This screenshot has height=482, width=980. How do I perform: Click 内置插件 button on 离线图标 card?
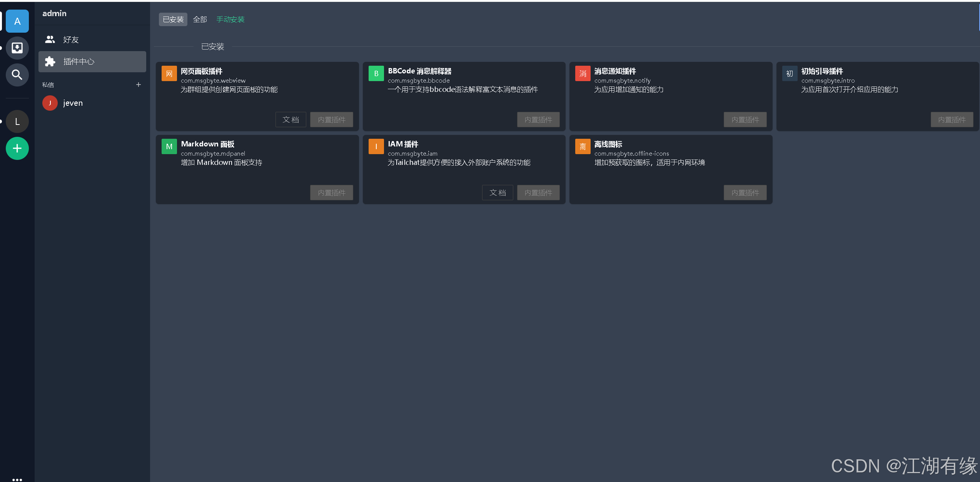pos(745,193)
